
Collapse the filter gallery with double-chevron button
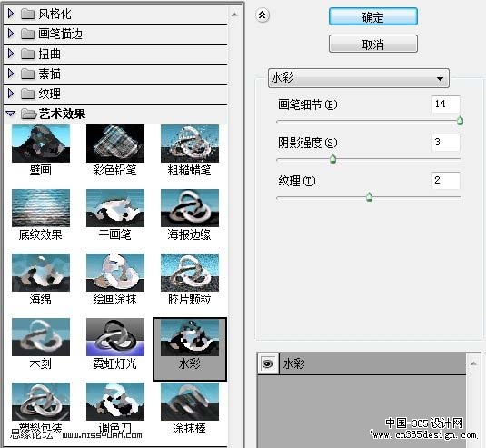(x=263, y=15)
